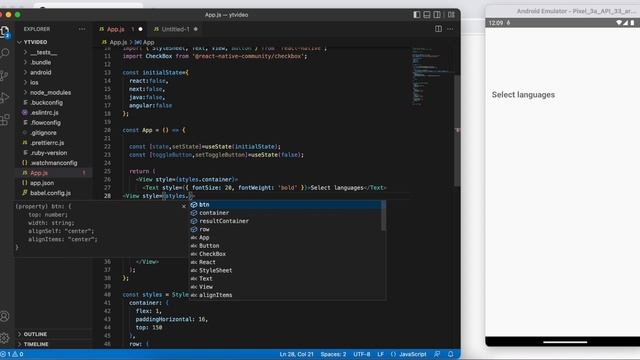Image resolution: width=640 pixels, height=360 pixels.
Task: Open the Extensions view icon
Action: coord(5,120)
